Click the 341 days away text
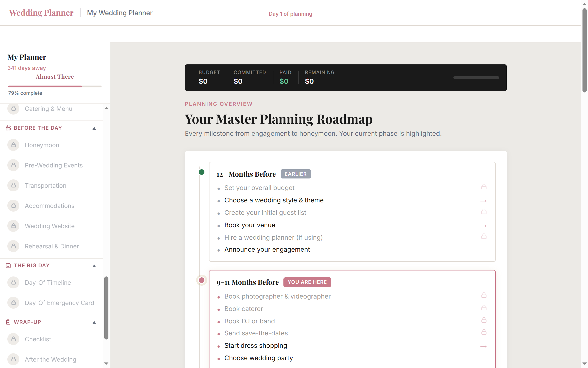The width and height of the screenshot is (588, 368). click(x=26, y=68)
